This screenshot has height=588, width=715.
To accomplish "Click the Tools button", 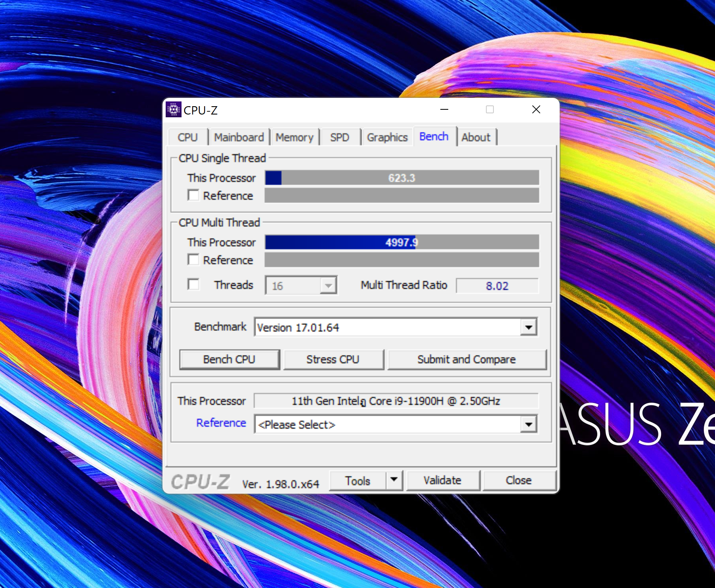I will [x=358, y=481].
